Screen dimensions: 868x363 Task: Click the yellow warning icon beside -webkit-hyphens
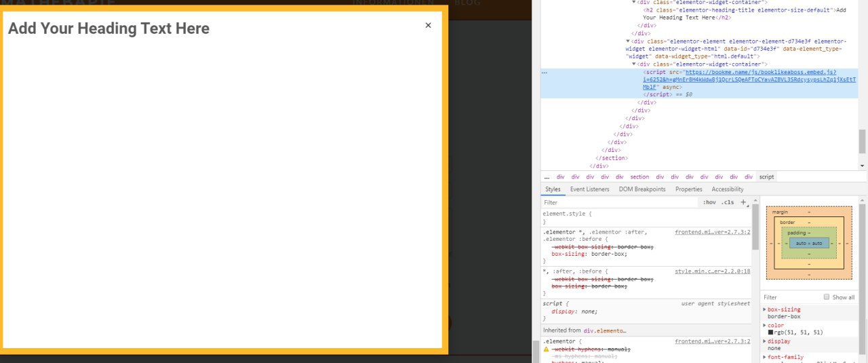click(x=546, y=349)
